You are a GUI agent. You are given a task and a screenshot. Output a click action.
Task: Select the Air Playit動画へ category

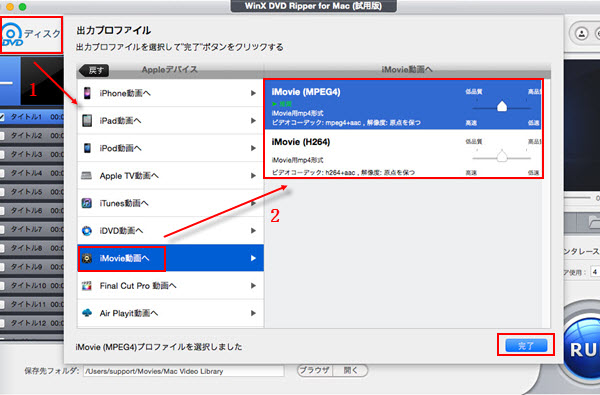point(170,313)
